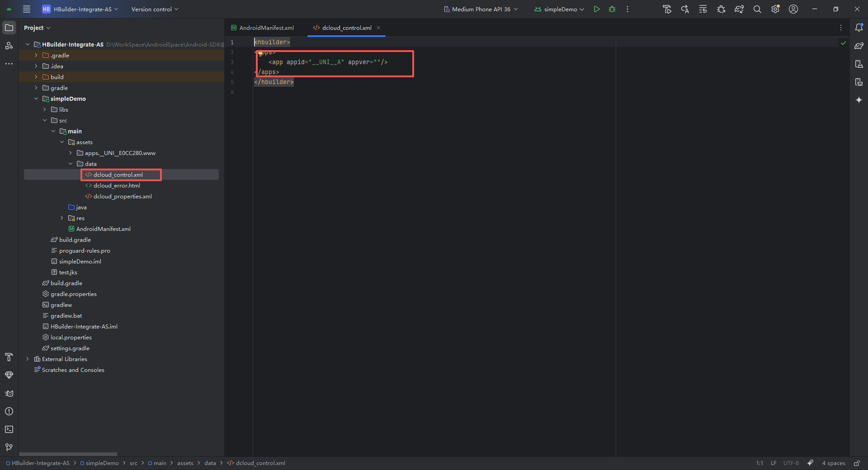This screenshot has height=470, width=868.
Task: Expand the .gradle folder
Action: pos(36,55)
